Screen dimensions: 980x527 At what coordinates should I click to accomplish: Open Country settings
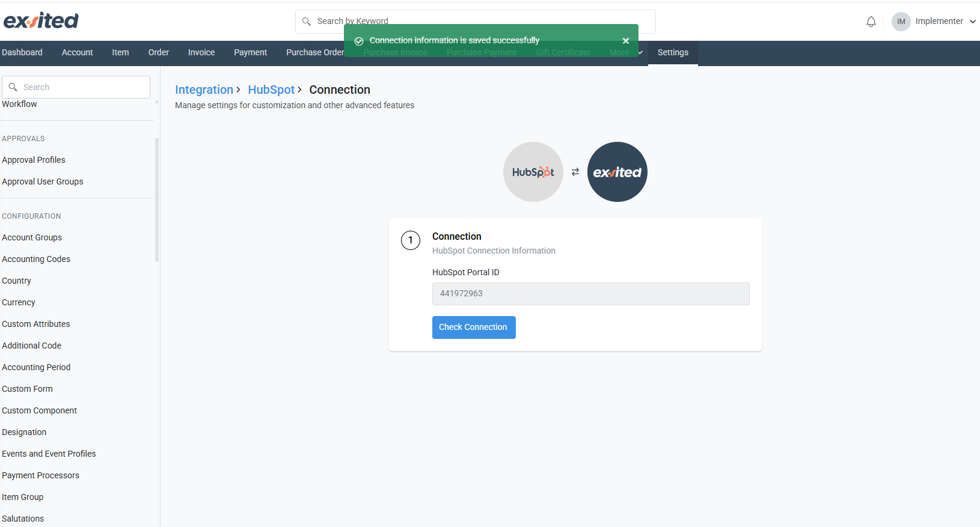[x=16, y=281]
